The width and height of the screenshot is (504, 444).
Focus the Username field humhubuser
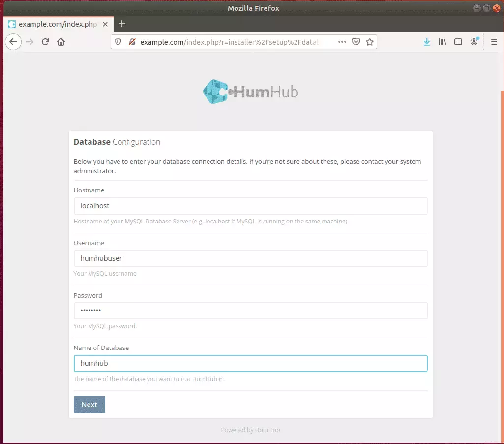point(250,258)
